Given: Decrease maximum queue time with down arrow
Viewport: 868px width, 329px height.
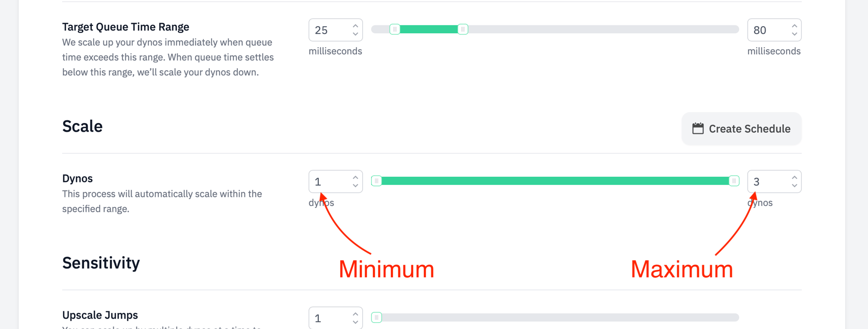Looking at the screenshot, I should click(794, 34).
